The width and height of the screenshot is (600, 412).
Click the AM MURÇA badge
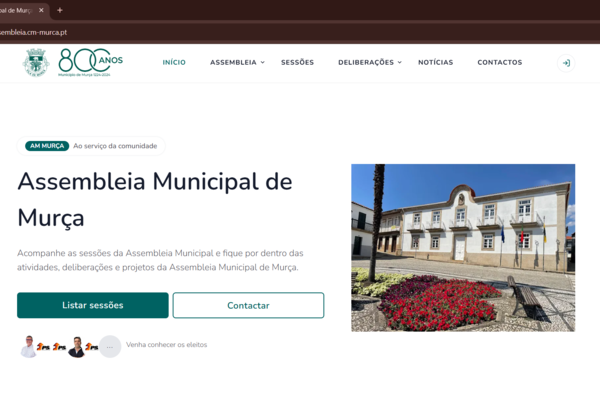tap(47, 146)
